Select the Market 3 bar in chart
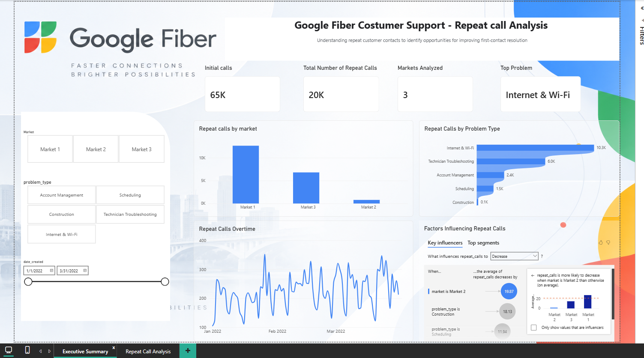The height and width of the screenshot is (358, 644). 306,188
